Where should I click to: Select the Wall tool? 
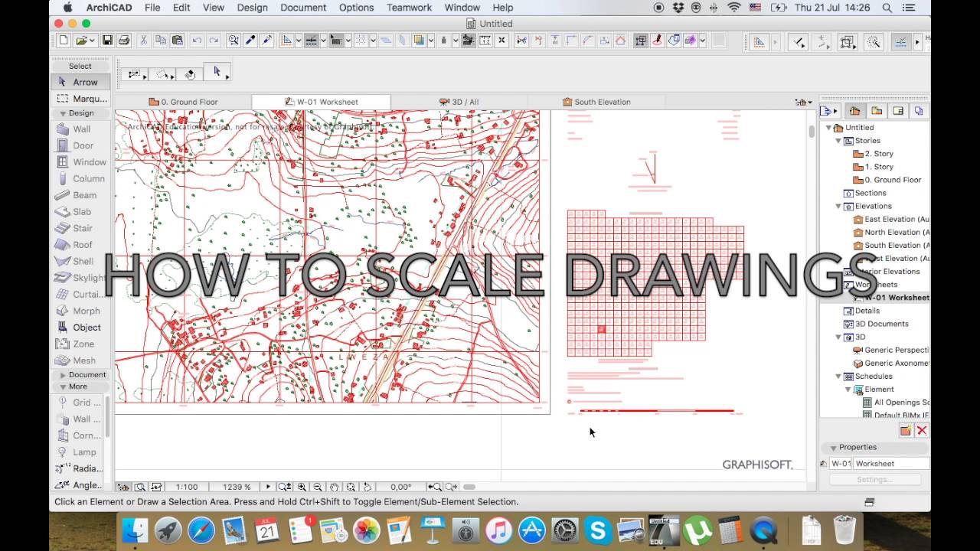81,129
